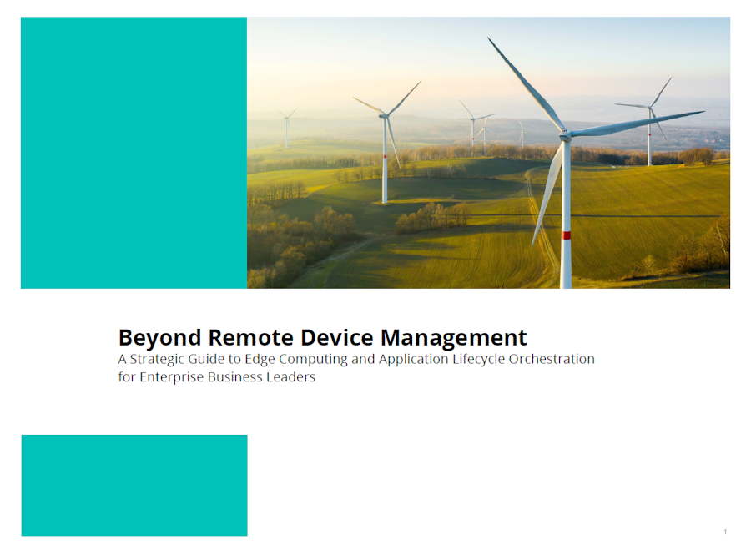Click the large teal rectangle beside photo
This screenshot has height=560, width=751.
134,153
